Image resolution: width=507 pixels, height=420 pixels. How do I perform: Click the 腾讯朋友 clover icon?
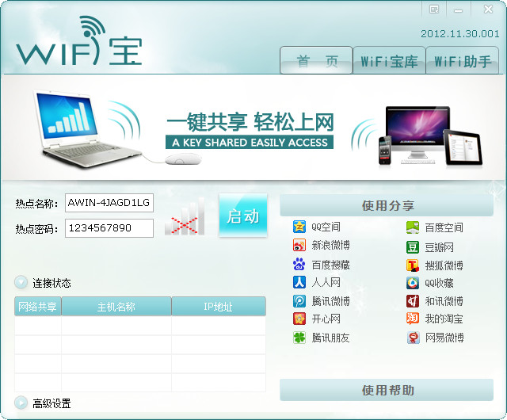coord(299,338)
